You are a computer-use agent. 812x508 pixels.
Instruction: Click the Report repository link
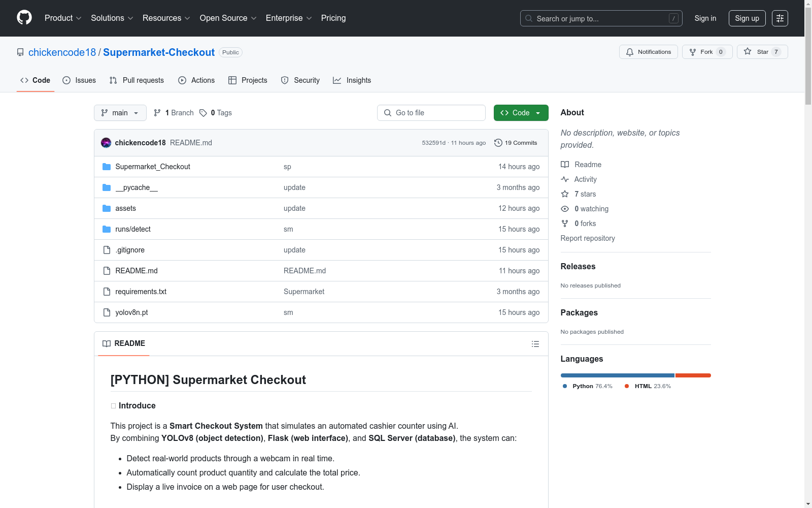click(588, 238)
